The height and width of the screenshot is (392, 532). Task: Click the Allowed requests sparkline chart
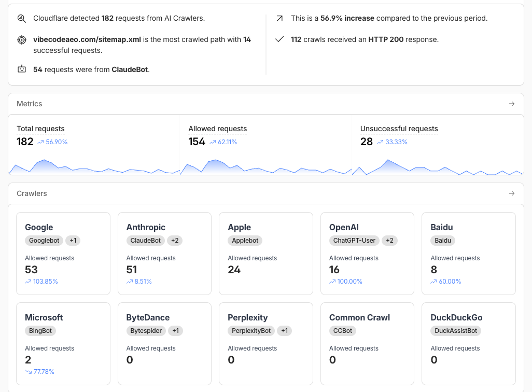(265, 167)
